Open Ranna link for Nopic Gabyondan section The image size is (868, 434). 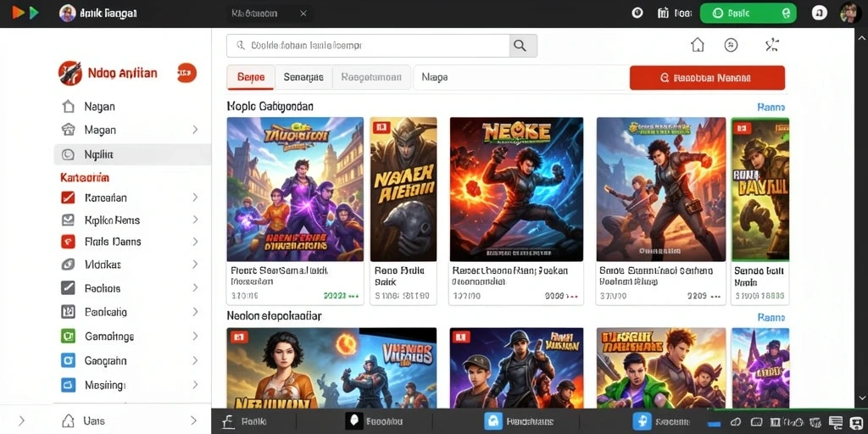(771, 108)
